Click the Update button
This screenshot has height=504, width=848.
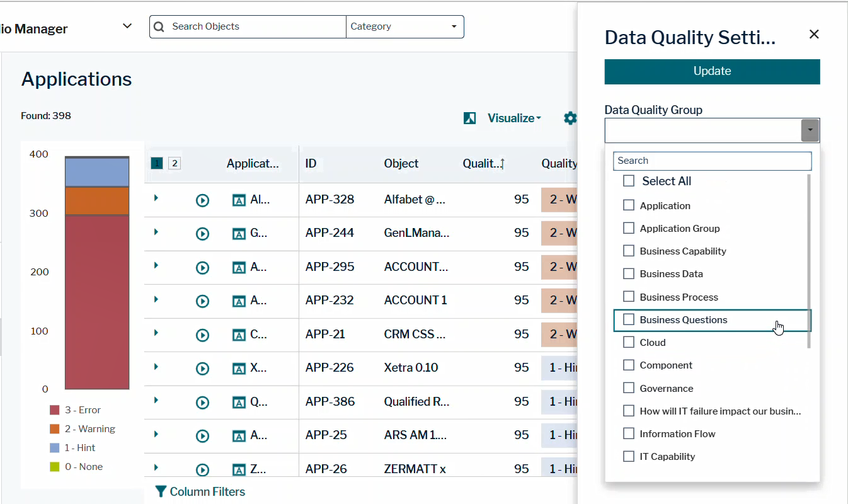711,71
